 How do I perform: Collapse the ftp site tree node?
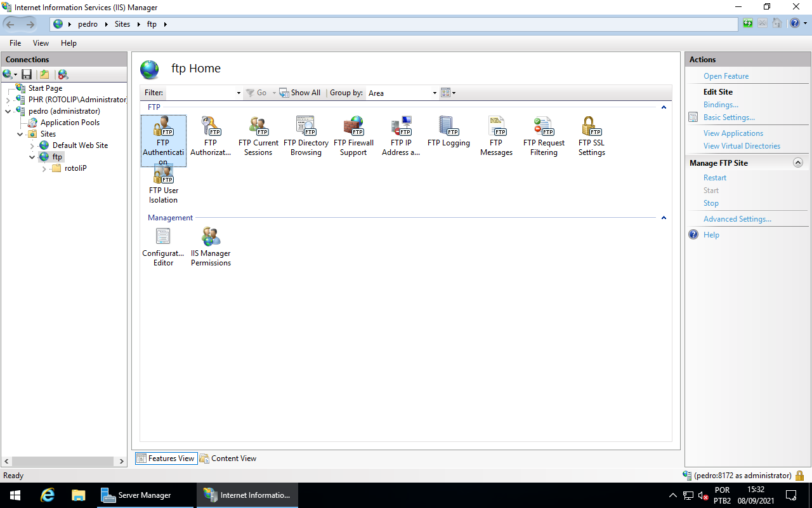pos(32,157)
